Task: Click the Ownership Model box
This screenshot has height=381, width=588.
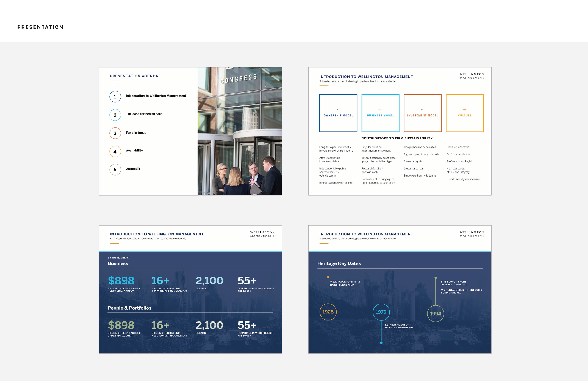Action: pos(338,113)
